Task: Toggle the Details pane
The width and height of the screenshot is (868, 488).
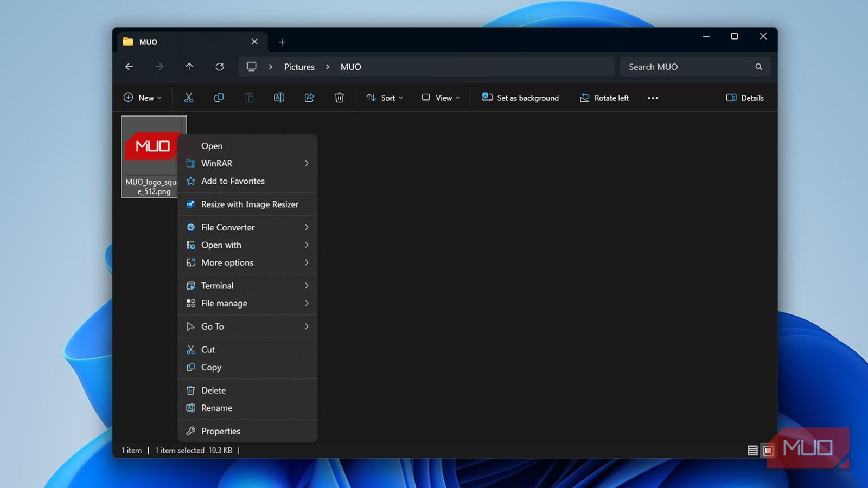Action: tap(745, 98)
